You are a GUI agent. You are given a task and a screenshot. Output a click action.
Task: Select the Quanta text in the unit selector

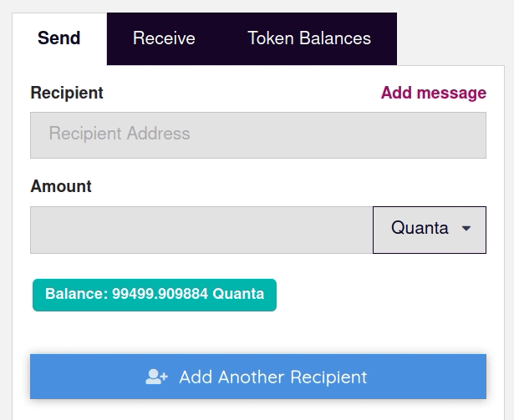point(420,228)
